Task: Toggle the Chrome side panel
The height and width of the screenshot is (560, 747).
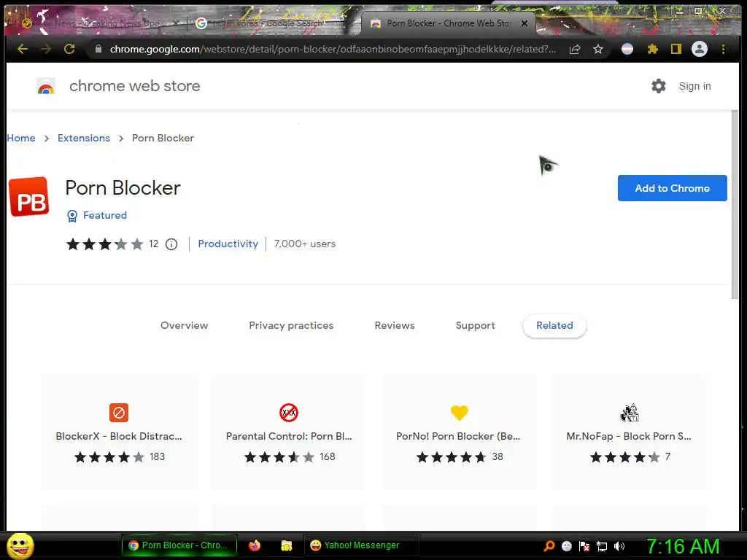Action: [676, 49]
